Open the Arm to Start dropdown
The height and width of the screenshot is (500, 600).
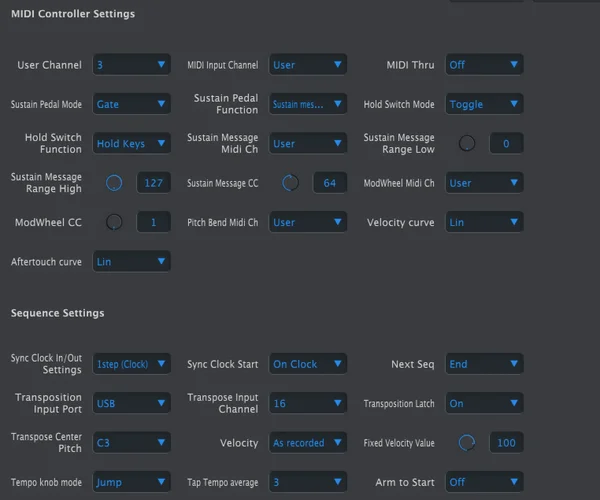484,482
